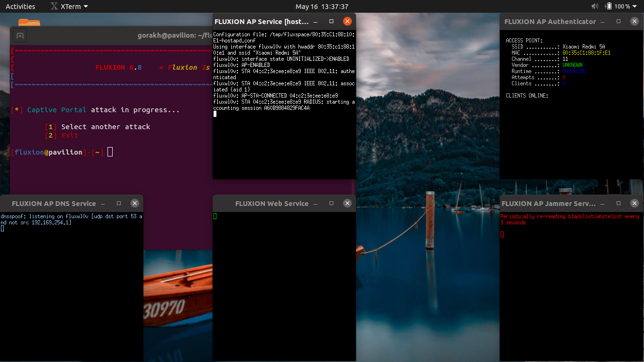The width and height of the screenshot is (644, 362).
Task: Click the FLUXION 6.8 banner text
Action: (118, 67)
